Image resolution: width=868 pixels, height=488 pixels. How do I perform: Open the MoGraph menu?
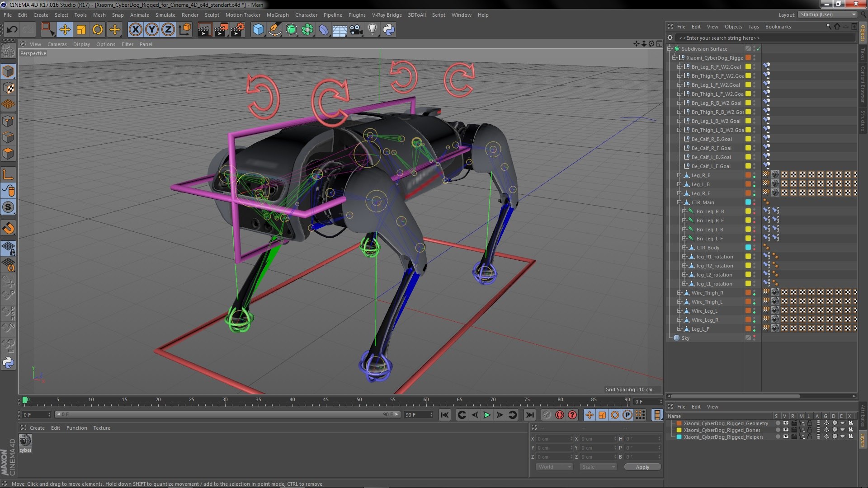278,15
